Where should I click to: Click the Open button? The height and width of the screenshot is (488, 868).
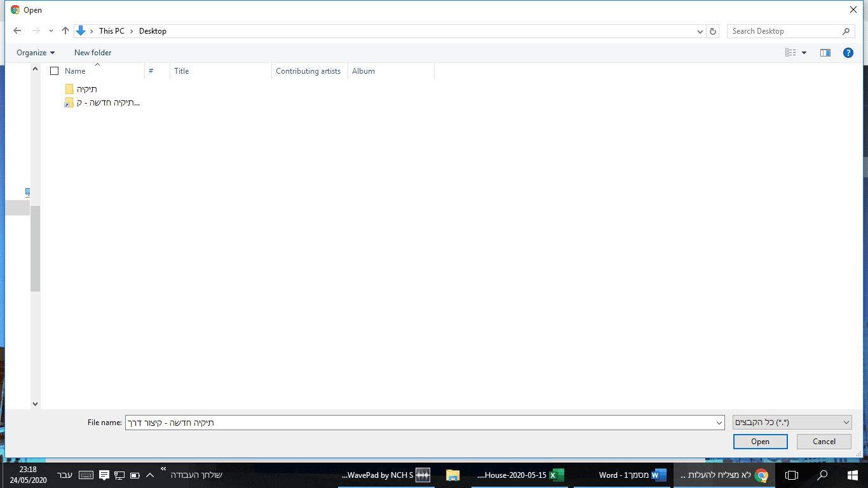pyautogui.click(x=760, y=442)
